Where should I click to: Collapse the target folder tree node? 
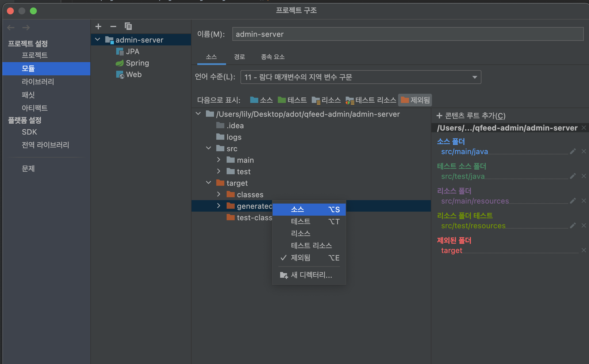209,183
